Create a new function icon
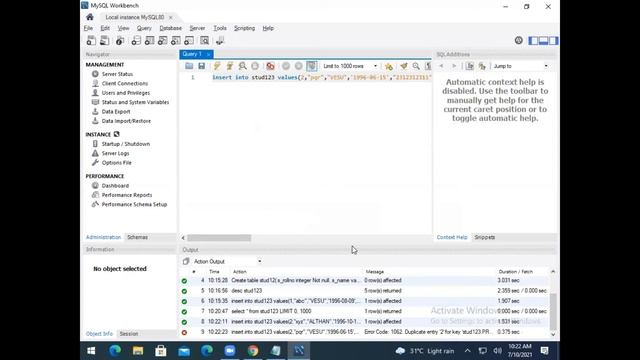This screenshot has width=640, height=360. point(189,40)
